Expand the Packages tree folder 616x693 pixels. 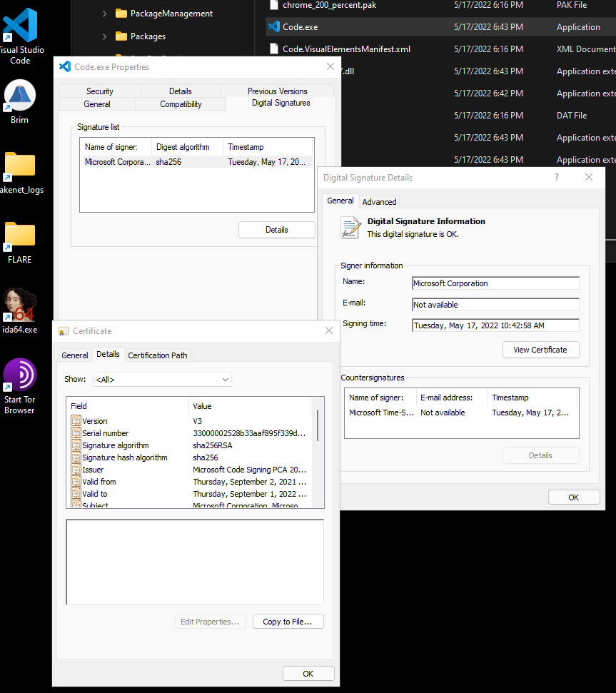tap(104, 36)
